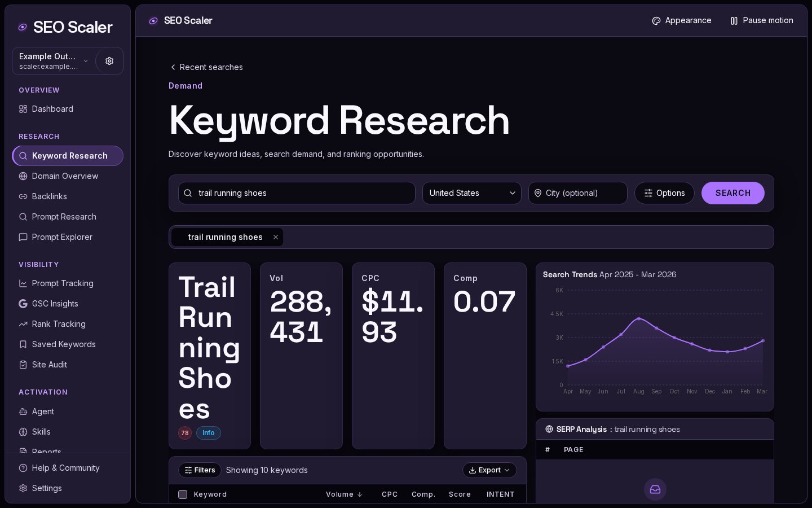Image resolution: width=812 pixels, height=508 pixels.
Task: Click the keyword search input field
Action: [x=297, y=193]
